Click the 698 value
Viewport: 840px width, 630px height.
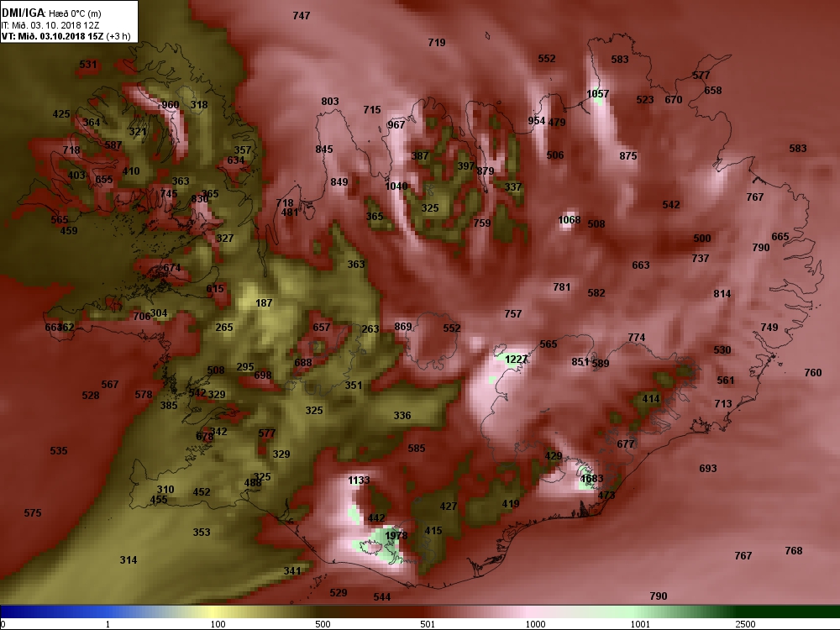coord(262,375)
